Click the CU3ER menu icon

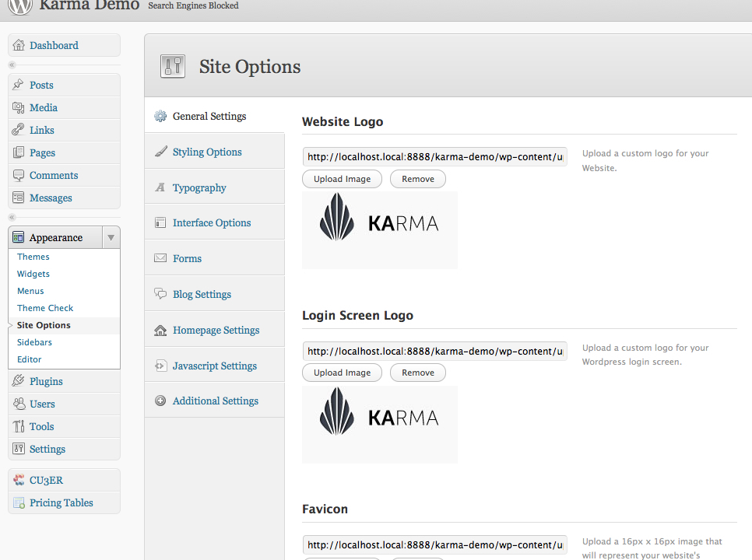[x=19, y=481]
